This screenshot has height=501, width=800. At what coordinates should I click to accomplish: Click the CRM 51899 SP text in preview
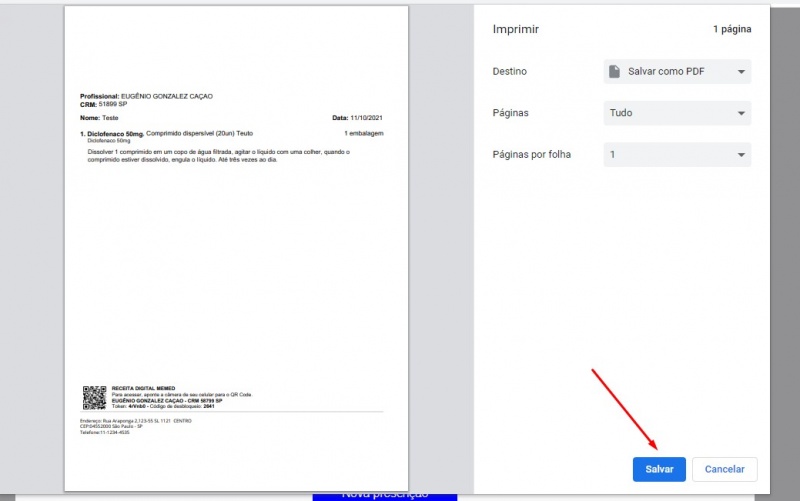pyautogui.click(x=103, y=104)
